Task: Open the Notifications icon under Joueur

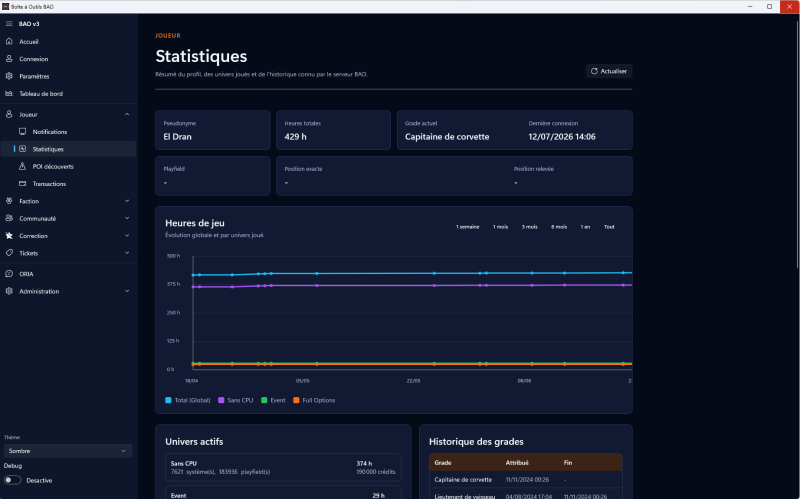Action: coord(22,132)
